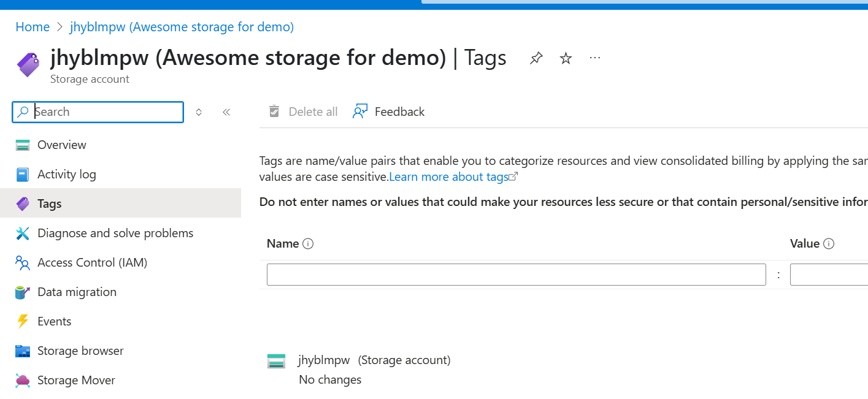Click the Feedback button label

[x=399, y=112]
